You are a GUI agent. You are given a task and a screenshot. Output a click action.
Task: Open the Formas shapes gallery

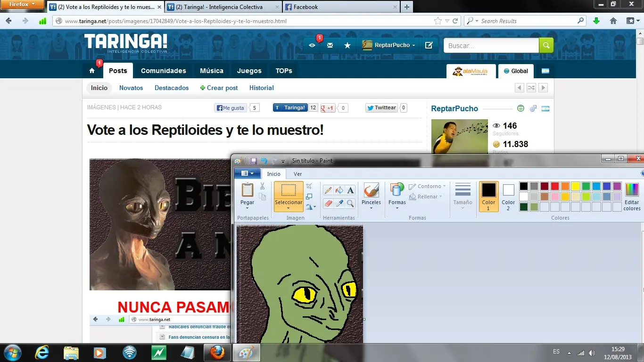click(x=397, y=197)
